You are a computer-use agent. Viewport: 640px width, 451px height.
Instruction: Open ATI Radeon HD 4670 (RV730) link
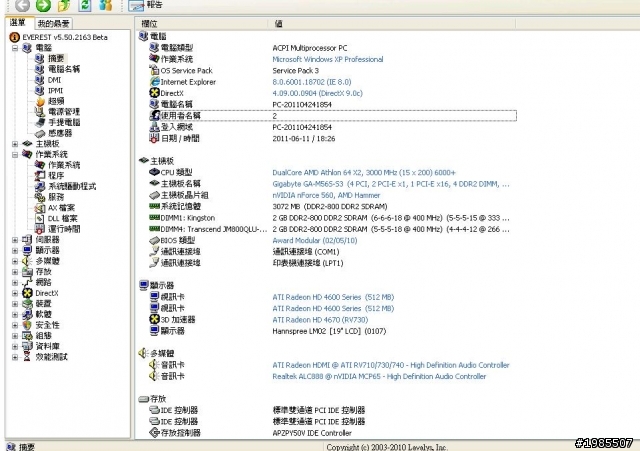320,320
